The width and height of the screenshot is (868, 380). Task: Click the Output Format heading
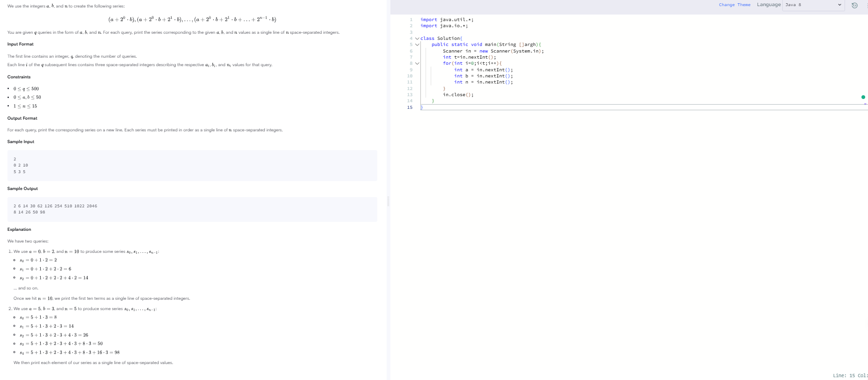coord(22,118)
